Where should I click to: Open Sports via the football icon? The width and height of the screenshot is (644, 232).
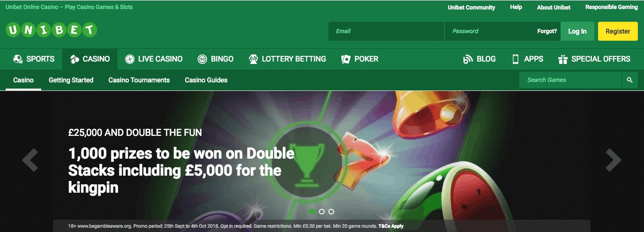point(18,59)
